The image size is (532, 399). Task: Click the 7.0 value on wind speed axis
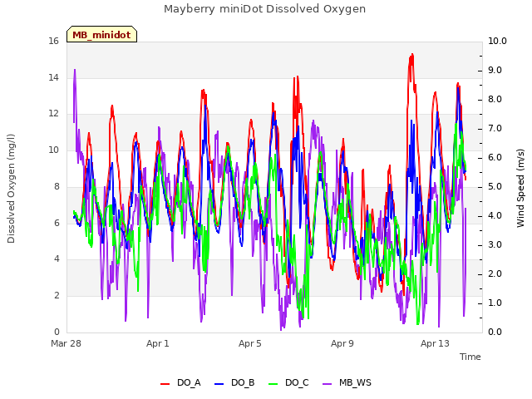(x=495, y=129)
